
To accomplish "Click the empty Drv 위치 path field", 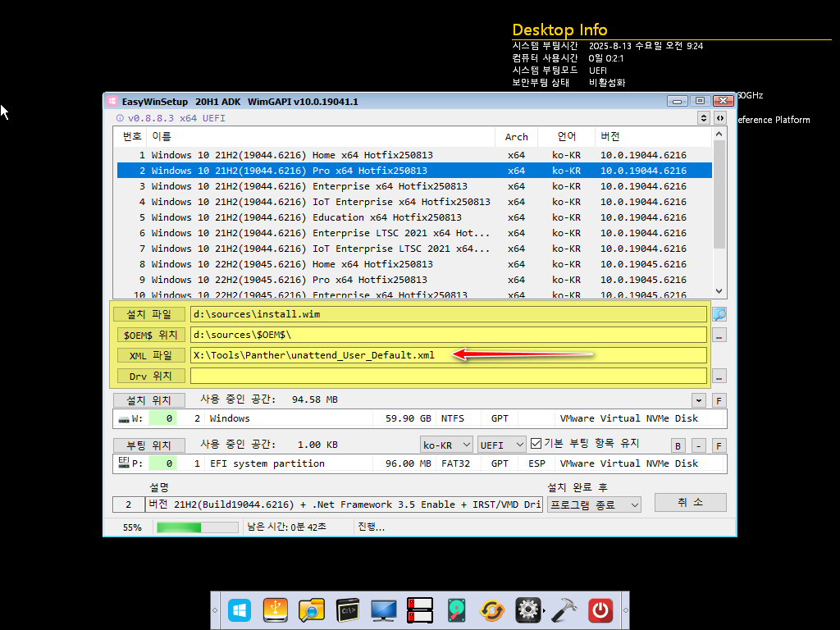I will pos(449,376).
